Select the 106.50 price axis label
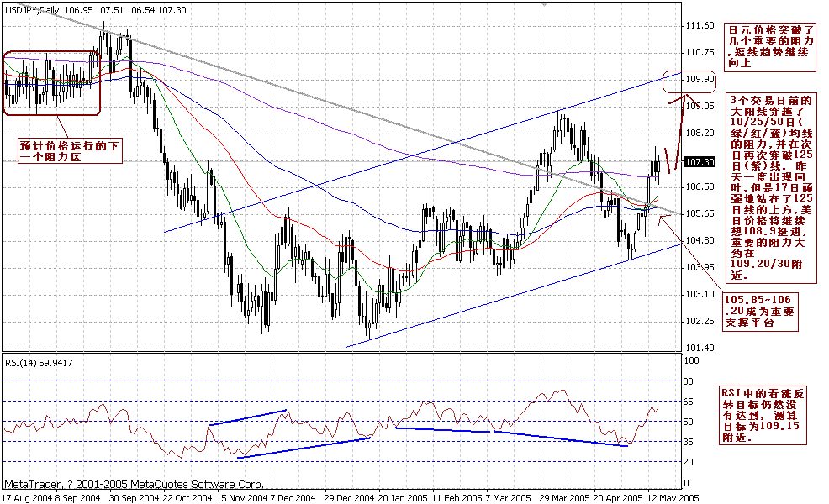Image resolution: width=829 pixels, height=504 pixels. pos(700,186)
